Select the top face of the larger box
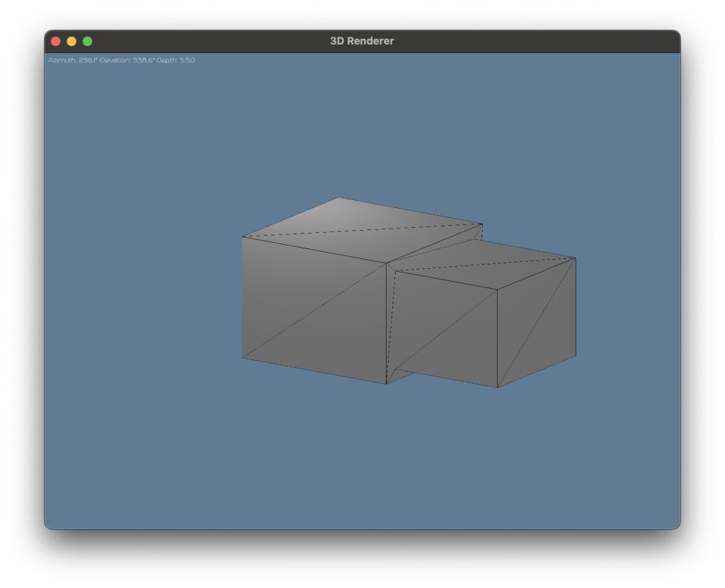 [x=354, y=230]
